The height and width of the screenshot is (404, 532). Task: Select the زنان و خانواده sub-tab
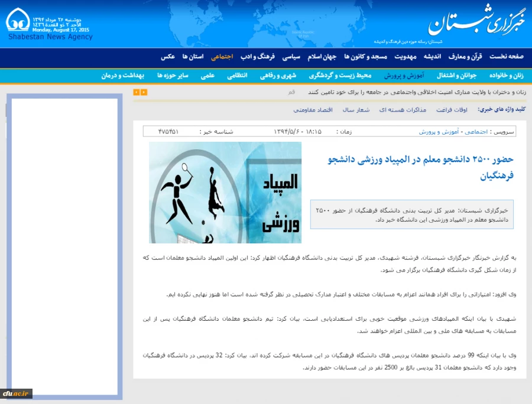(509, 76)
